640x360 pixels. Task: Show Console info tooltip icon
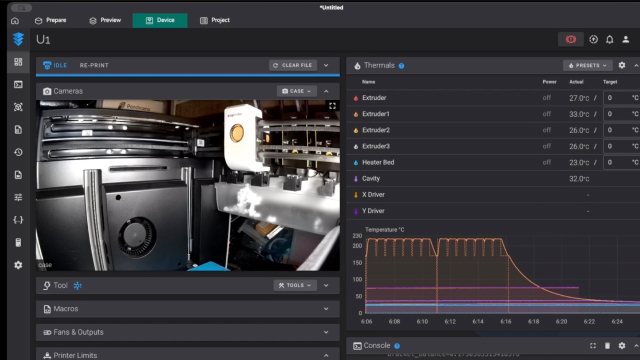pyautogui.click(x=397, y=346)
